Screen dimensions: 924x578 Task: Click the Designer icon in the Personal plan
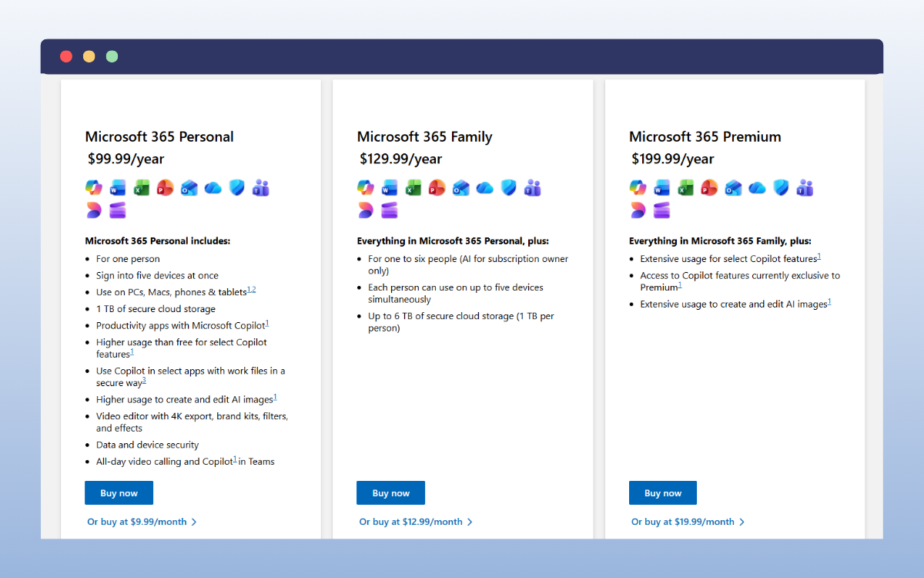(93, 210)
